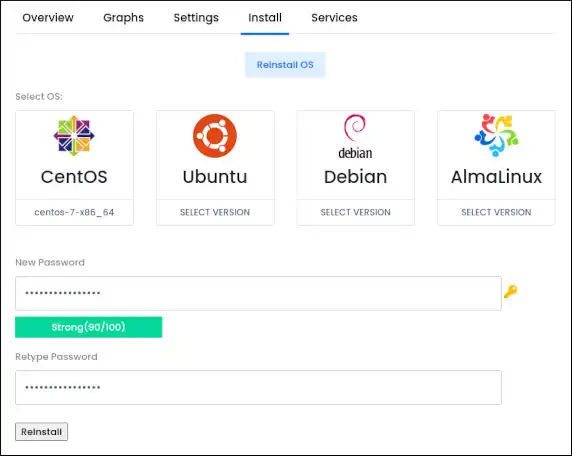Switch to the Graphs tab

[123, 18]
